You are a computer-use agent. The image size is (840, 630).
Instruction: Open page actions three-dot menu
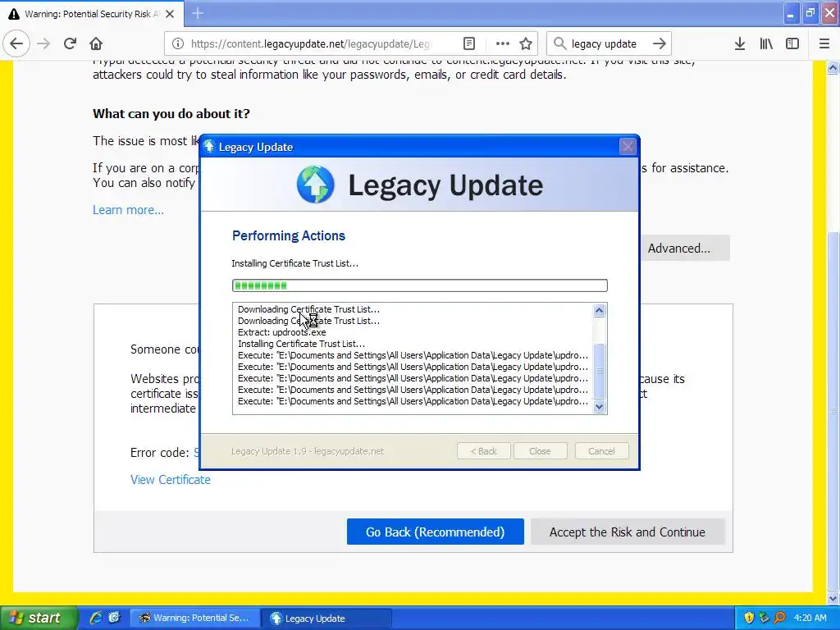click(503, 43)
